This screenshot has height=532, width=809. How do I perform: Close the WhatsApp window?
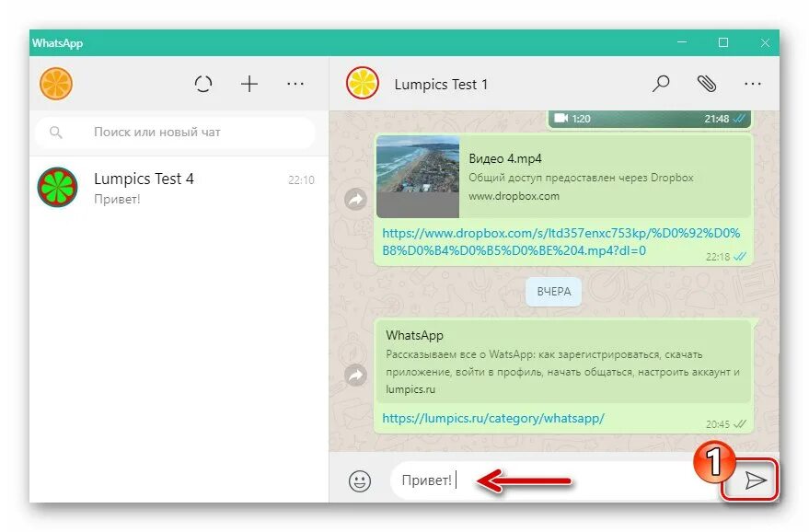click(765, 43)
